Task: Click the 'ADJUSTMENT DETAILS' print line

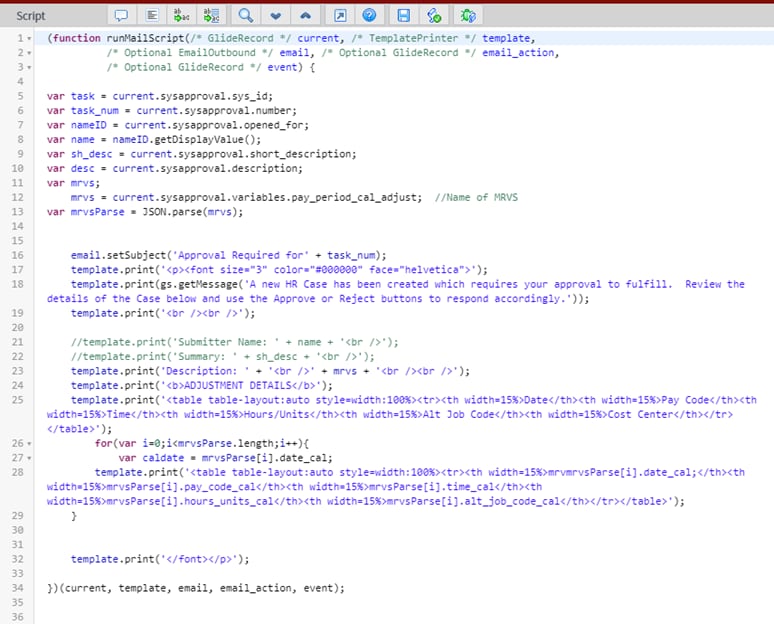Action: coord(201,385)
